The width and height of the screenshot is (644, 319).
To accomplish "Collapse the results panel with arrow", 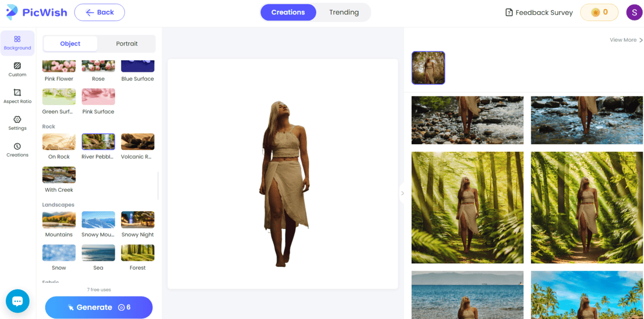I will click(402, 193).
